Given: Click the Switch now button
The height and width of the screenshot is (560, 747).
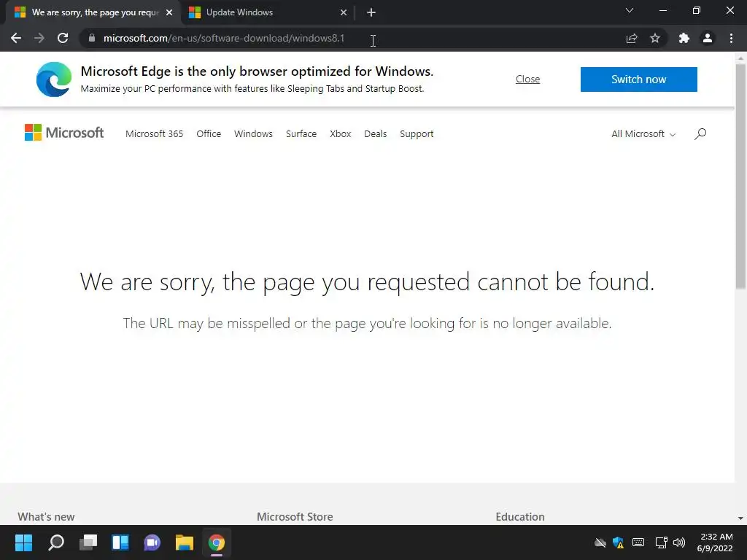Looking at the screenshot, I should point(639,79).
